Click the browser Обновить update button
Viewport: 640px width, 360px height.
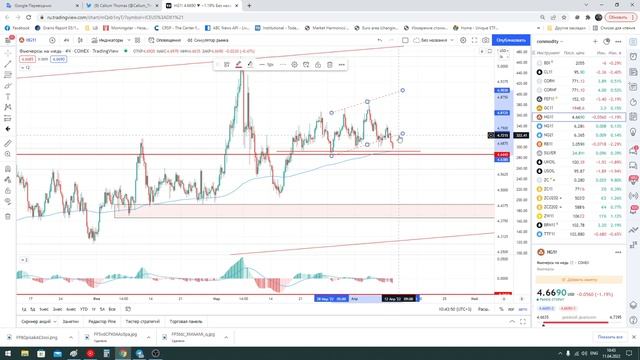click(620, 18)
